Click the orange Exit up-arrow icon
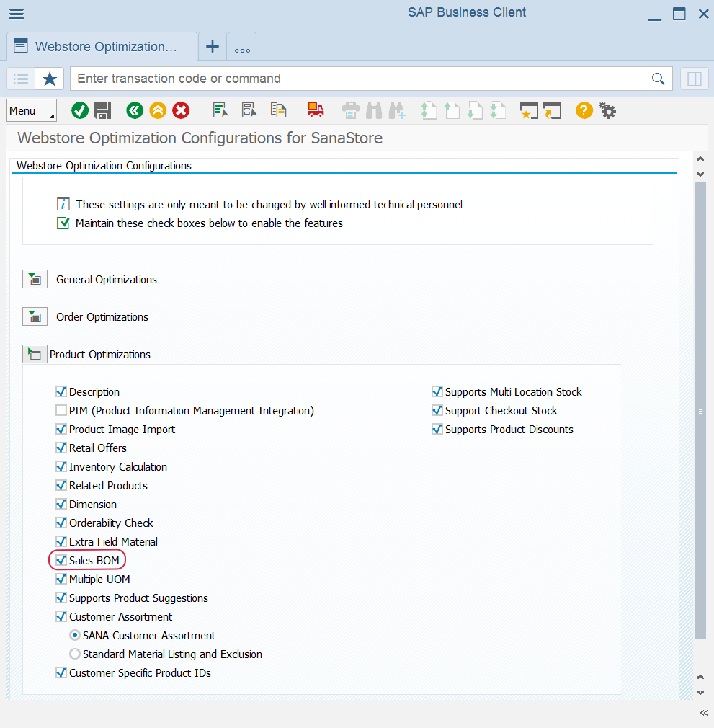 click(x=158, y=110)
